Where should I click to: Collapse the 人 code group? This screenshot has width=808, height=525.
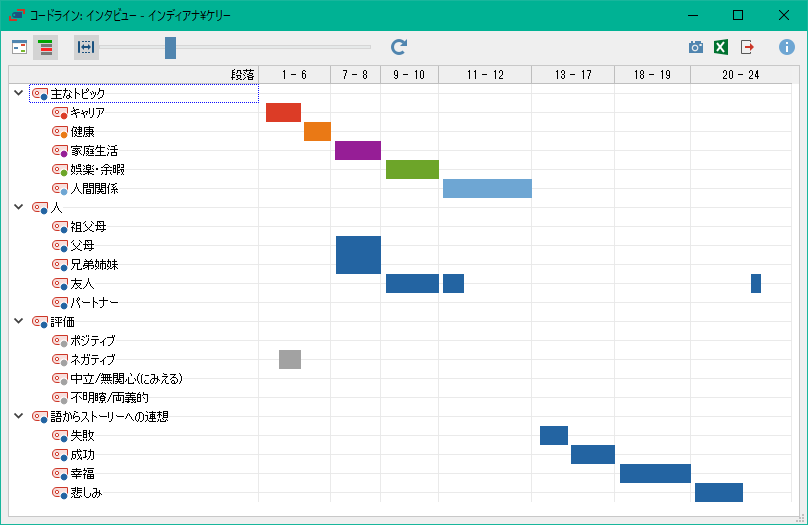point(19,207)
